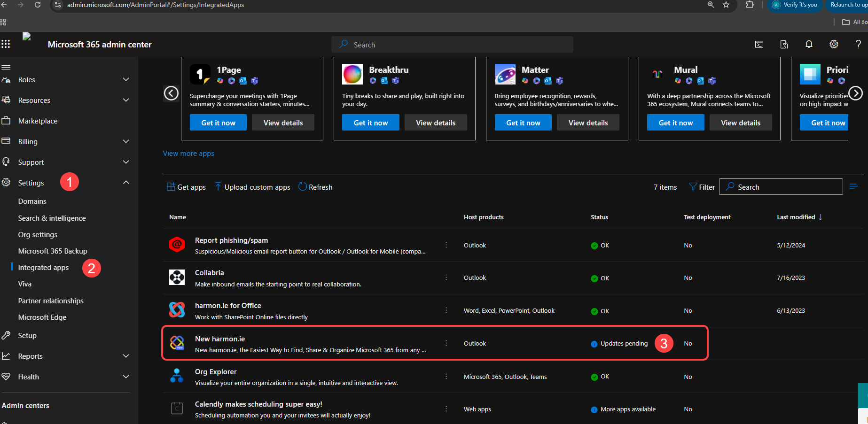Screen dimensions: 868x424
Task: Open the settings gear in top header
Action: click(834, 44)
